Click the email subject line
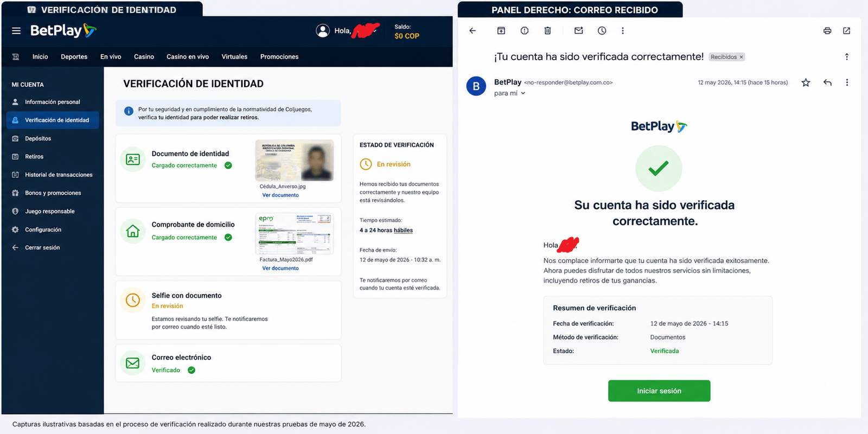This screenshot has height=434, width=868. pos(599,56)
